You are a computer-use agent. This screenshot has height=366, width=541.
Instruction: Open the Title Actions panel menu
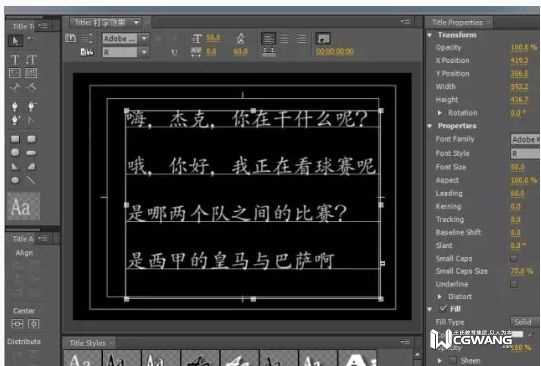[43, 238]
